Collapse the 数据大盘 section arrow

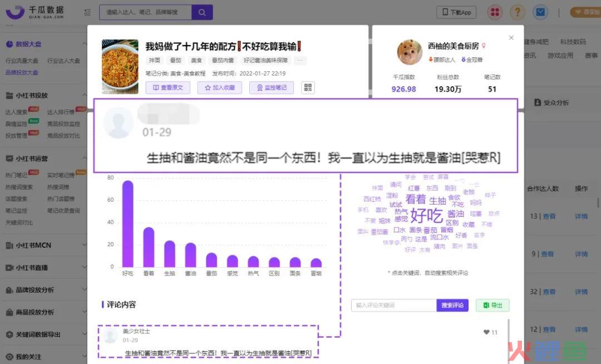click(85, 44)
